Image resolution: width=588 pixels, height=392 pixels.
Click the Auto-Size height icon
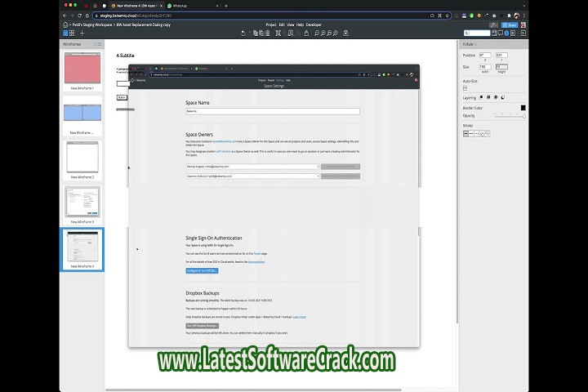[x=465, y=88]
